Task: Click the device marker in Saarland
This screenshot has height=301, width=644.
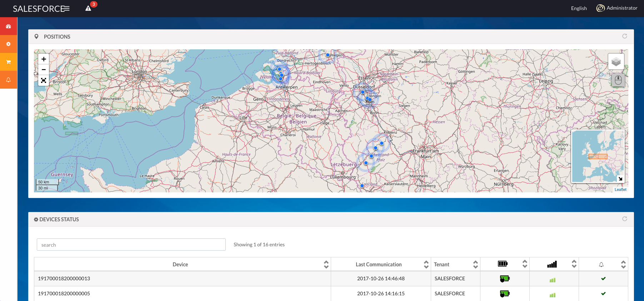Action: coord(362,186)
